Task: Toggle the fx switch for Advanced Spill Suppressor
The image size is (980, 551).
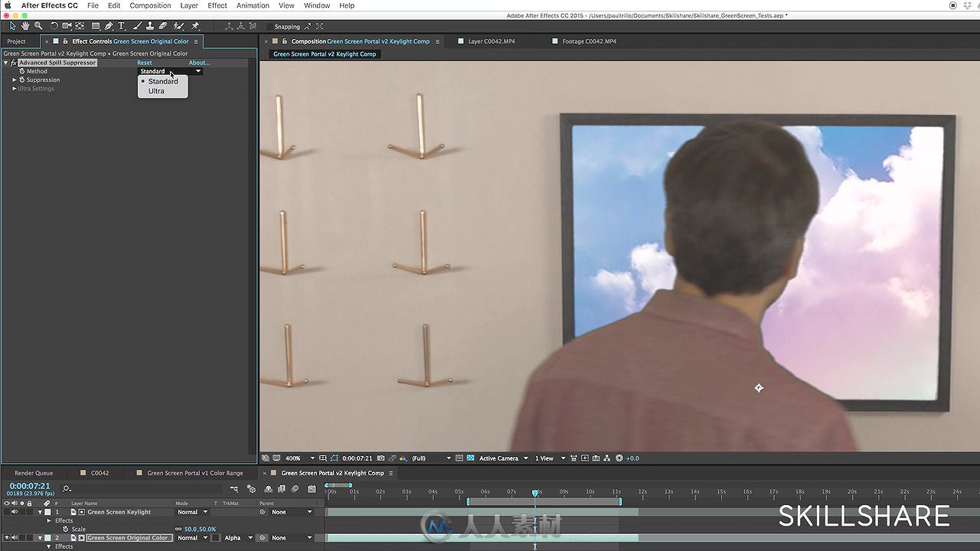Action: click(x=14, y=63)
